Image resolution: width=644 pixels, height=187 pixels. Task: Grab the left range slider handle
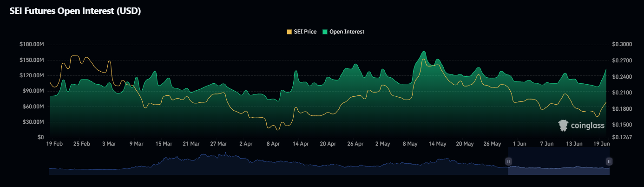coord(508,161)
